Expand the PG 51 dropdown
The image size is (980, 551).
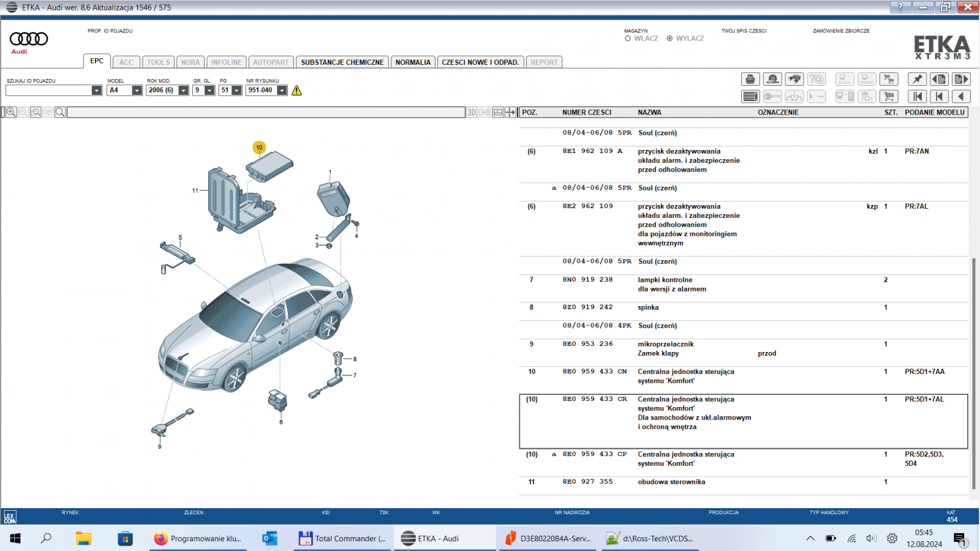point(236,90)
